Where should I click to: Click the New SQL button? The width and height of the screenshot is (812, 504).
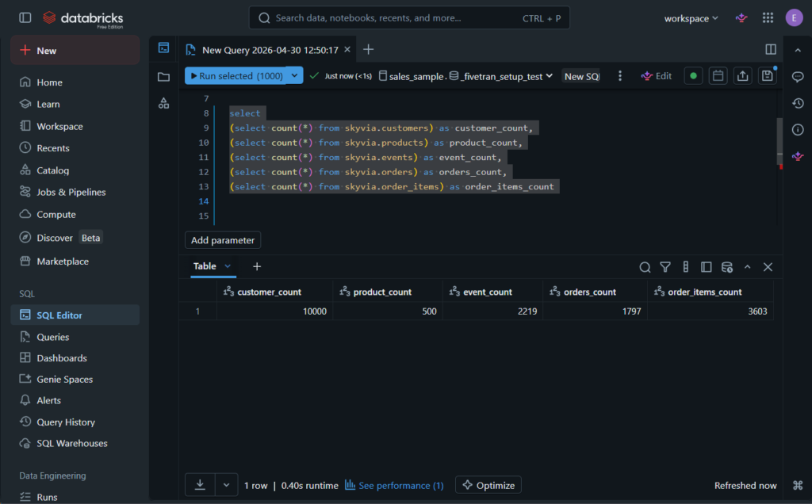pyautogui.click(x=581, y=76)
